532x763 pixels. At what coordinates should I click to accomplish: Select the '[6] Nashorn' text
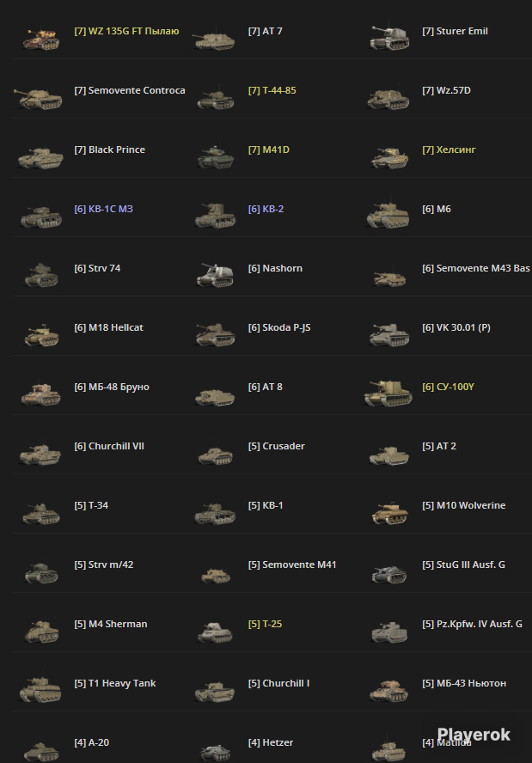coord(275,269)
